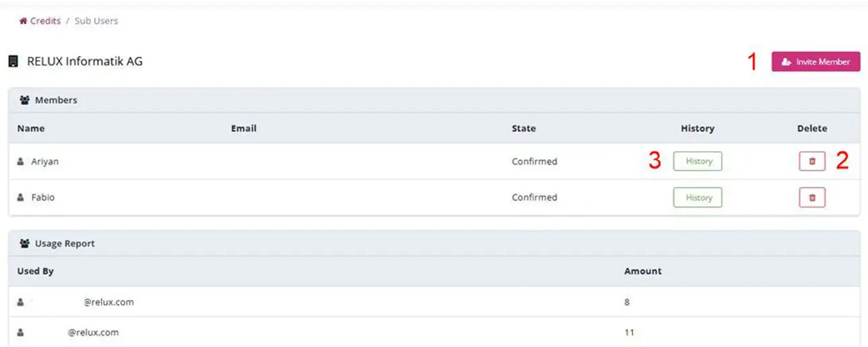868x347 pixels.
Task: Click the group icon in the Members header
Action: pyautogui.click(x=25, y=100)
